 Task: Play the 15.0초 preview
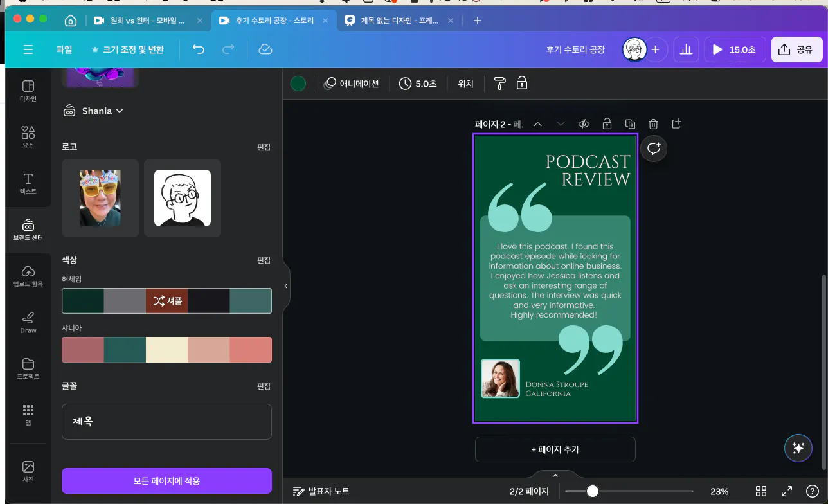click(735, 50)
